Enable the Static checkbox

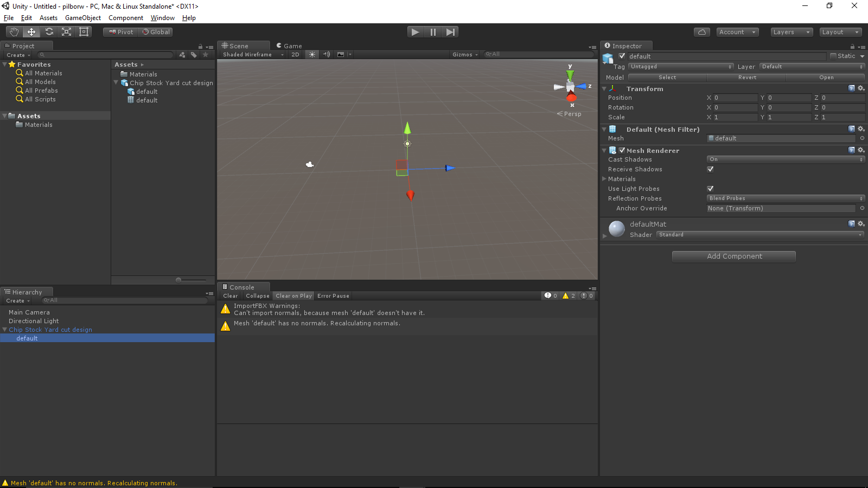[x=833, y=56]
